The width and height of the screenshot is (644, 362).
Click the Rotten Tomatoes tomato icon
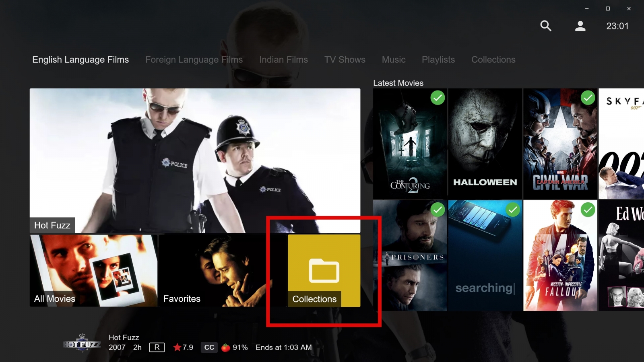tap(226, 347)
